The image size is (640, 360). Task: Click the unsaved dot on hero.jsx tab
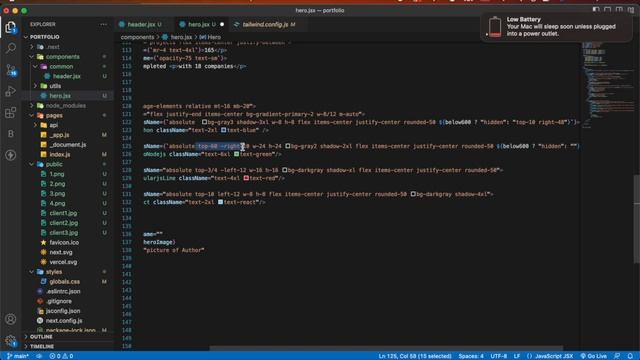(x=222, y=24)
